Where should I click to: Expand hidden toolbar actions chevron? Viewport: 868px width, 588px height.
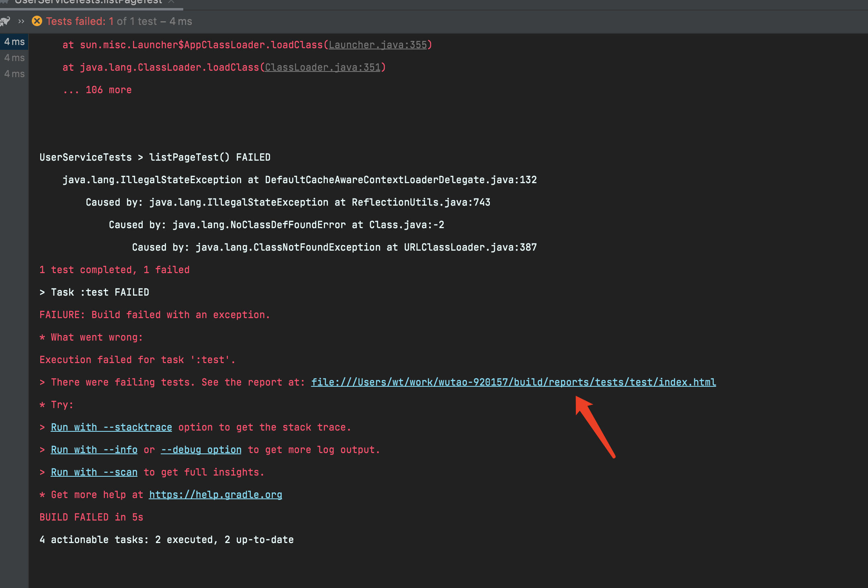pyautogui.click(x=21, y=21)
